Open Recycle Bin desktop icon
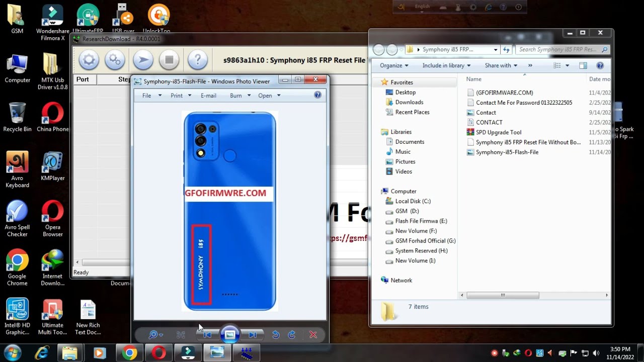This screenshot has height=362, width=644. (17, 117)
